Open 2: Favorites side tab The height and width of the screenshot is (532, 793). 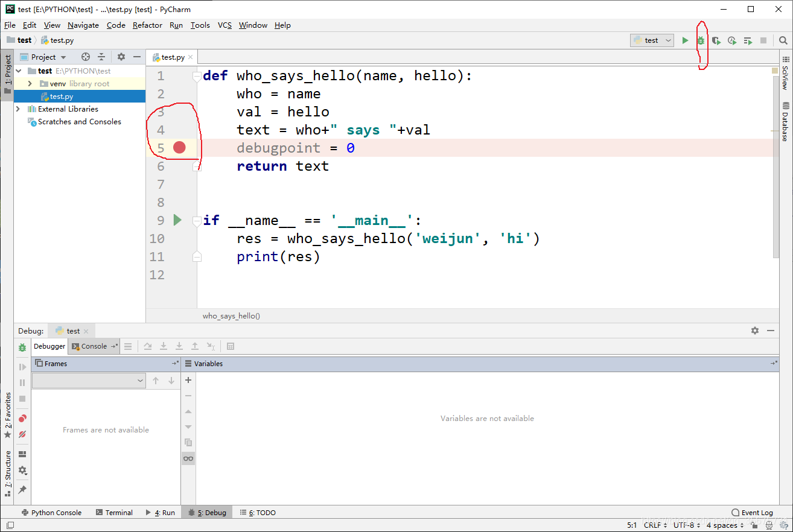[8, 416]
